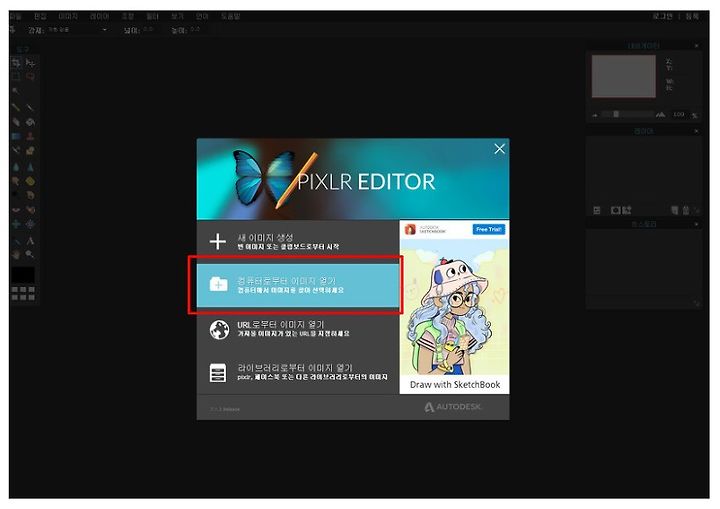Click the Free Trial! ad button
The width and height of the screenshot is (720, 509).
[489, 229]
